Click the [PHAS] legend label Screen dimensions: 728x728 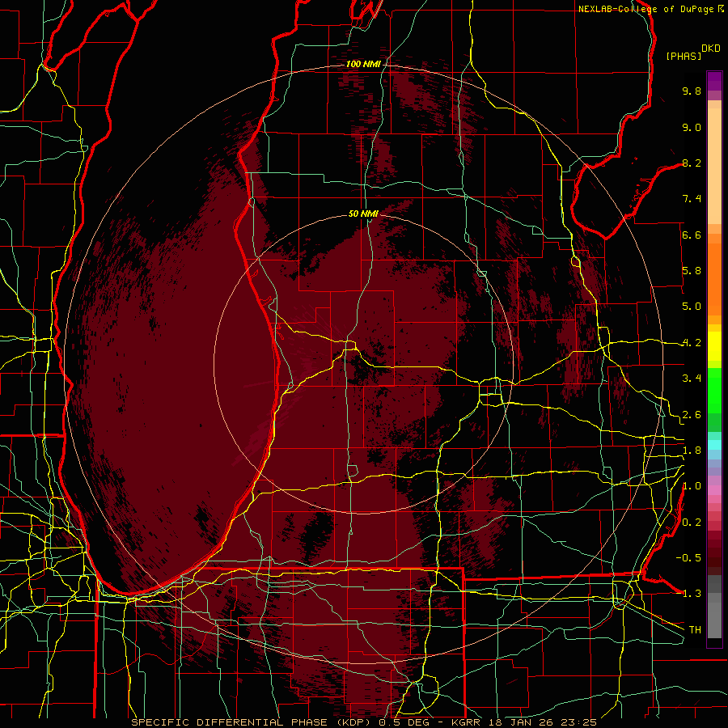click(684, 56)
